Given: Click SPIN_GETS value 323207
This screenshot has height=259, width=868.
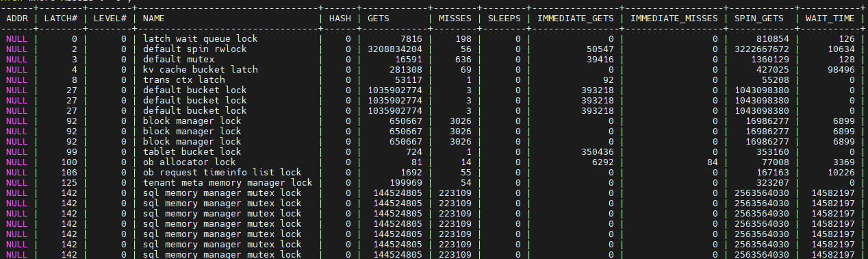Looking at the screenshot, I should (x=773, y=182).
